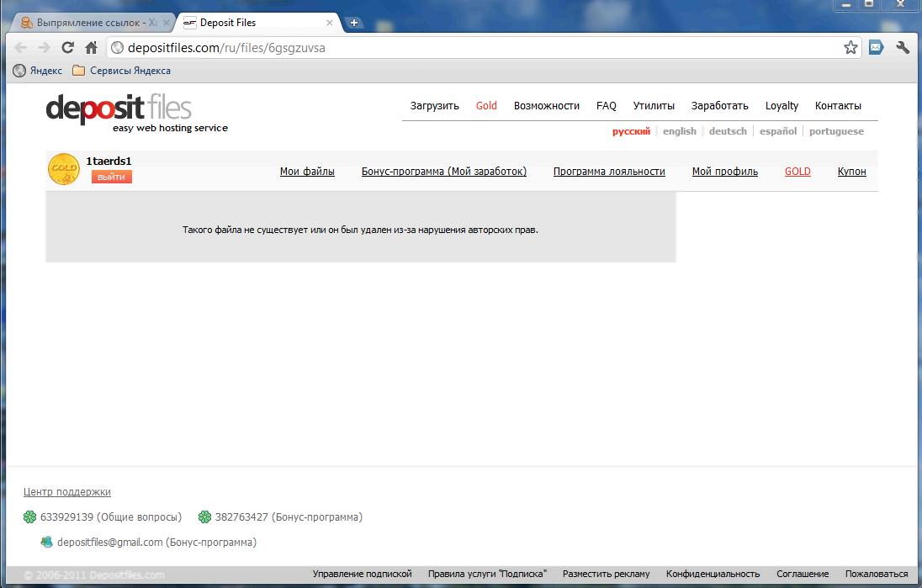
Task: Click ICQ icon next to 633929139
Action: [x=29, y=516]
